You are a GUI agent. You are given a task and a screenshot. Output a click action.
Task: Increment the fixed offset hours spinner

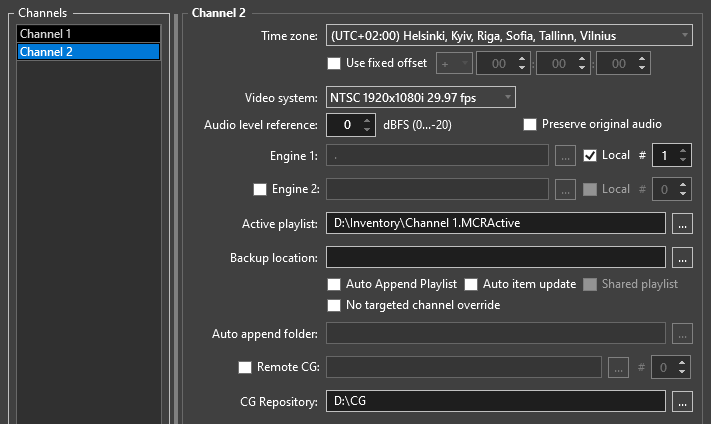tap(521, 59)
